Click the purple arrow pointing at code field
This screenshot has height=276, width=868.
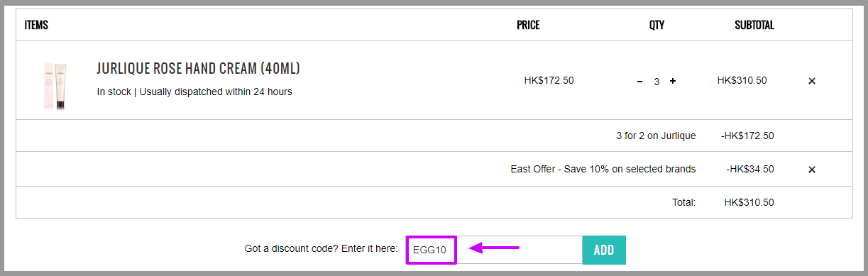coord(495,248)
